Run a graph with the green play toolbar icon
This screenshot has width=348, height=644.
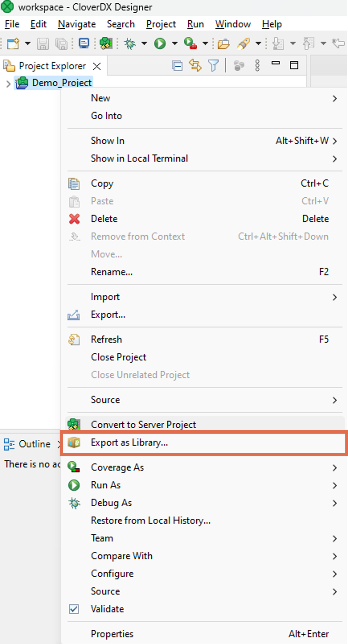pos(160,44)
